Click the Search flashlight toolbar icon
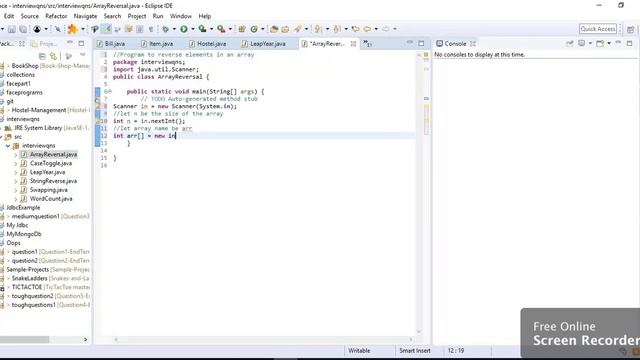Viewport: 640px width, 360px height. (x=298, y=29)
